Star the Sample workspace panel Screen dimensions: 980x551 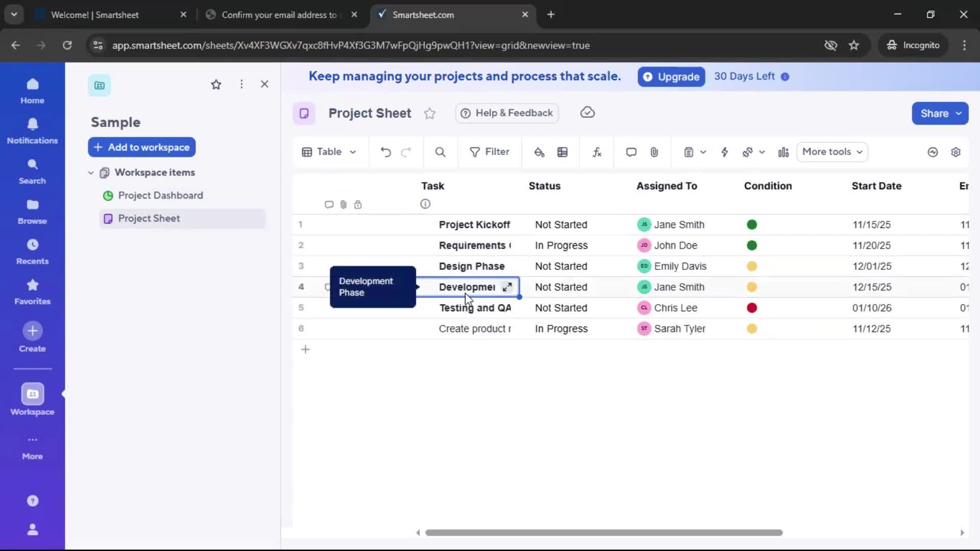click(216, 84)
